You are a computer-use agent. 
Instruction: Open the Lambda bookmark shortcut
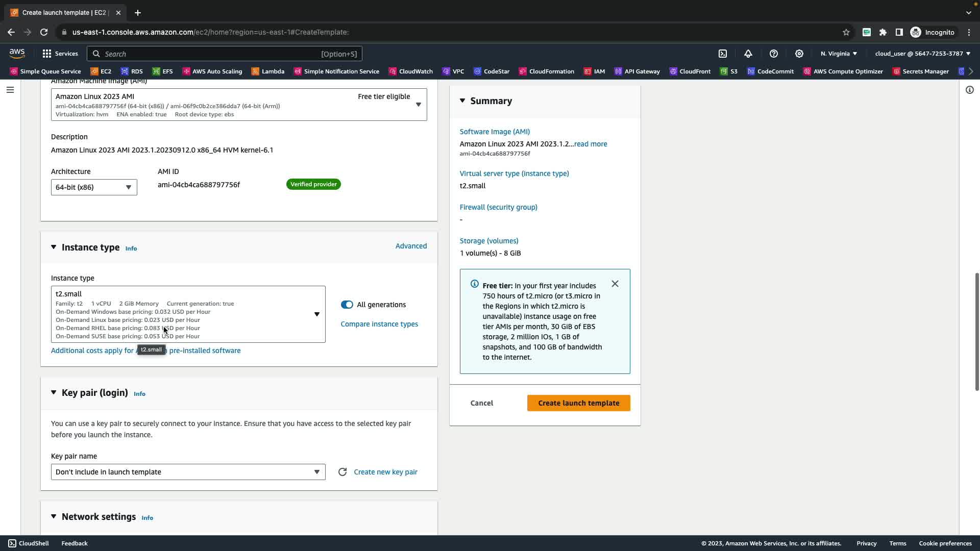(268, 71)
